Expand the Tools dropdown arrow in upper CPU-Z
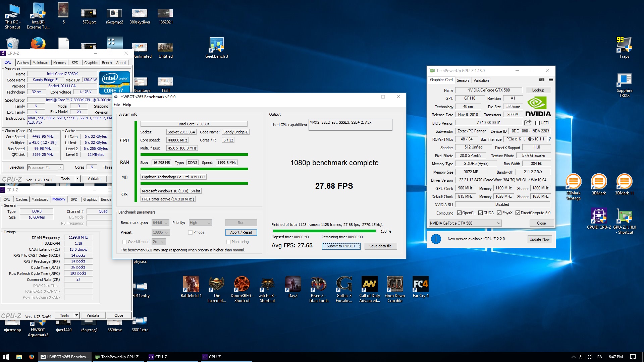The image size is (644, 362). point(77,179)
